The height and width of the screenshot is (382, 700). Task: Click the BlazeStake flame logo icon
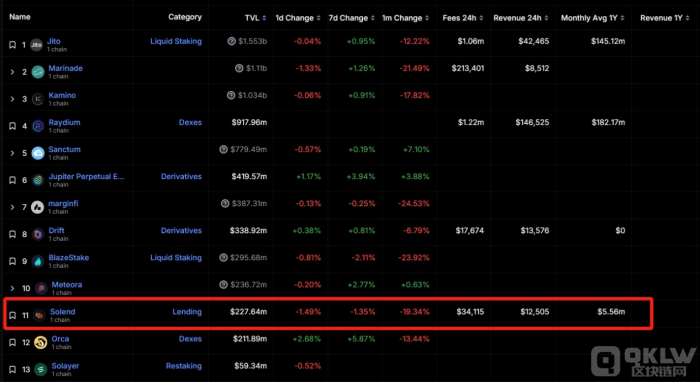coord(38,261)
